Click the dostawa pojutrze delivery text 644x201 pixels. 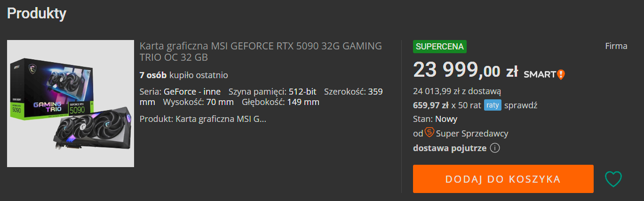(x=449, y=148)
